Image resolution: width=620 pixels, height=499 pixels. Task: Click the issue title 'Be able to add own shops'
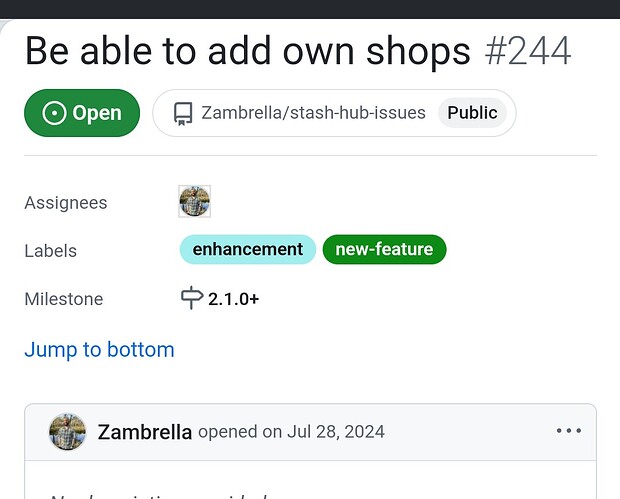point(247,51)
